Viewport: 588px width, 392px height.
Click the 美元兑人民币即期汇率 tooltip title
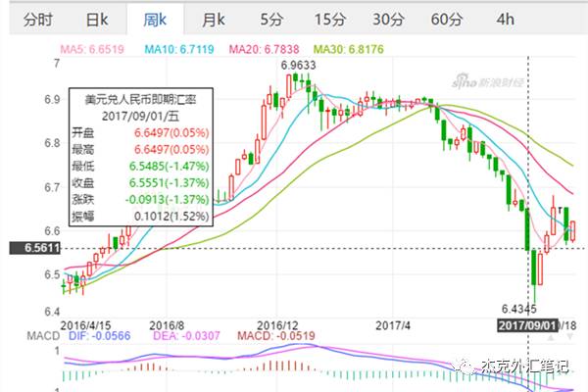point(140,99)
